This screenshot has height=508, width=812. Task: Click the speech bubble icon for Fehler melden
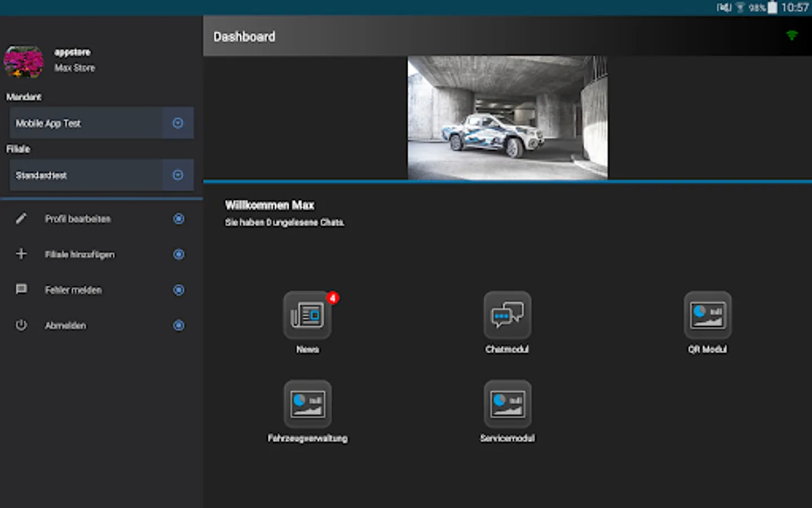pos(21,290)
